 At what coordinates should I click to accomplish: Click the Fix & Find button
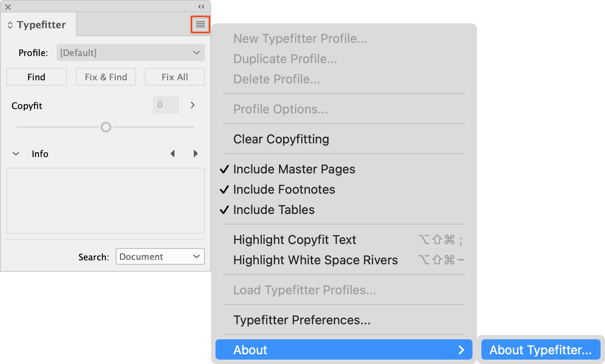click(106, 77)
